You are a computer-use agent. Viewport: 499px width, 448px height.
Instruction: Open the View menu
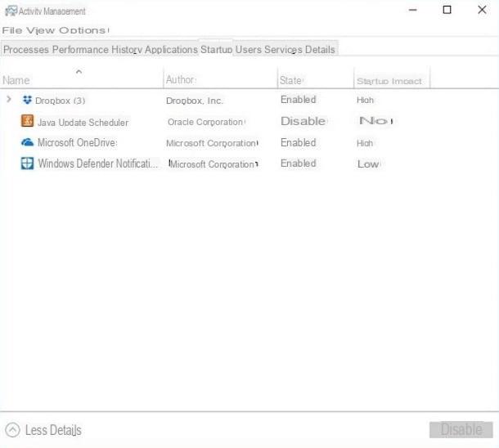(x=40, y=30)
